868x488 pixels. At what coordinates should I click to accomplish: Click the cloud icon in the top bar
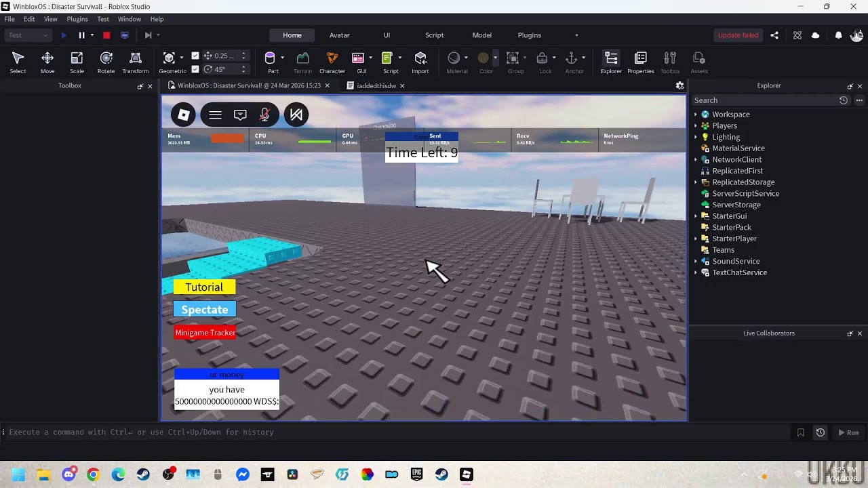pos(815,35)
